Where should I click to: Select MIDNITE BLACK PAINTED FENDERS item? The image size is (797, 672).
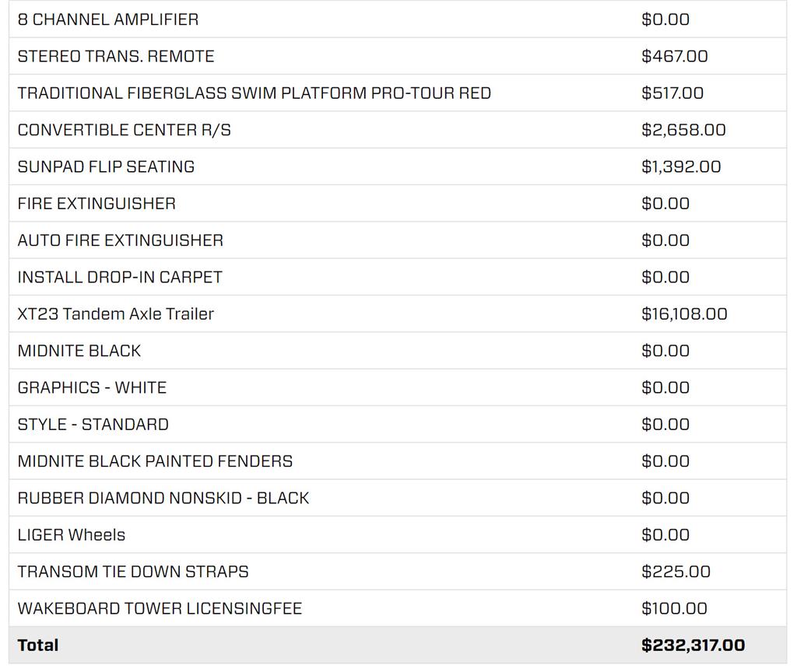pos(398,461)
